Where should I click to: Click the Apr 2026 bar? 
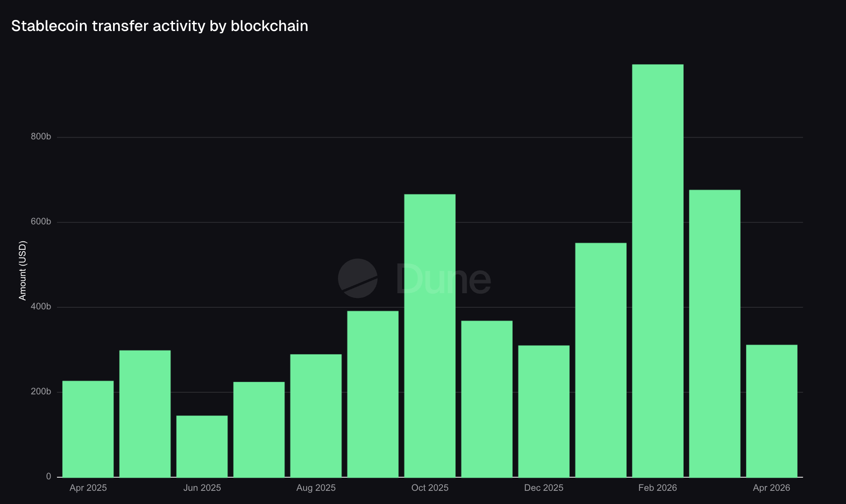coord(772,411)
